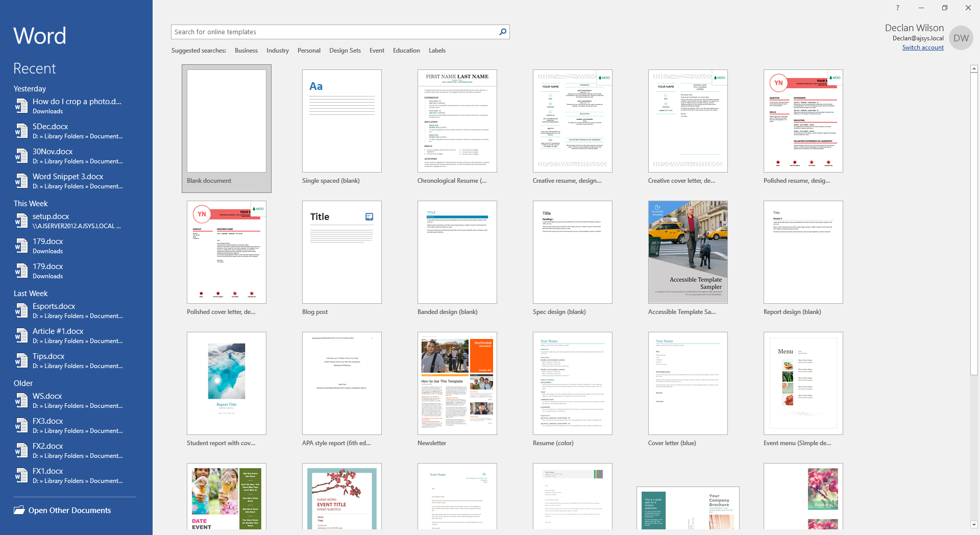Screen dimensions: 980x535
Task: Open recent file Word Snippet 3.docx
Action: coord(68,177)
